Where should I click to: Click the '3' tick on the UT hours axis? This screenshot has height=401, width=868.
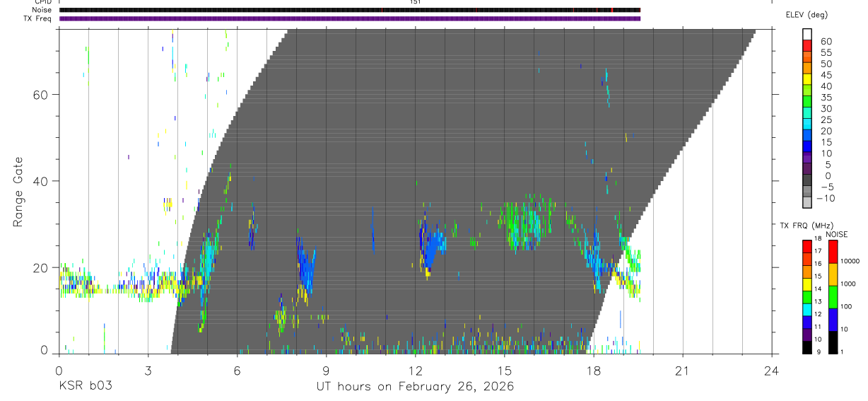148,370
